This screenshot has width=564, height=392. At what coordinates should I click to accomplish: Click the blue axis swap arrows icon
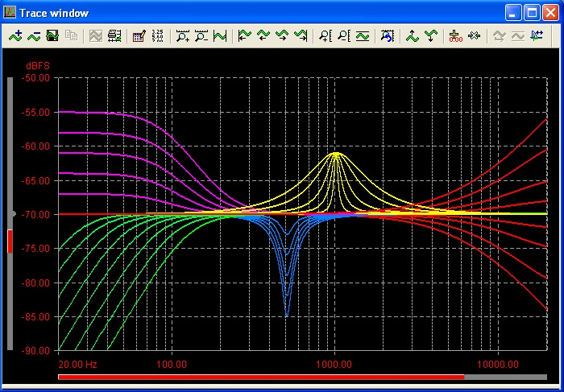[537, 35]
